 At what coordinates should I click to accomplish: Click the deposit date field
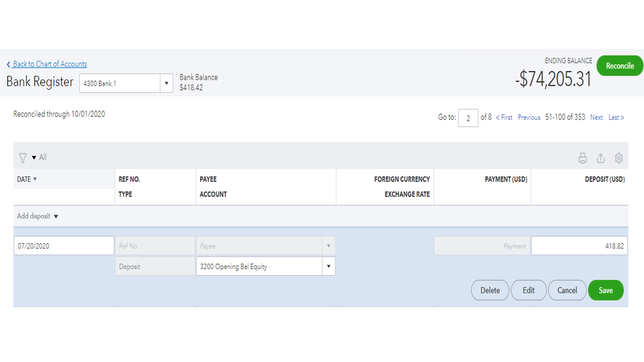(x=64, y=246)
